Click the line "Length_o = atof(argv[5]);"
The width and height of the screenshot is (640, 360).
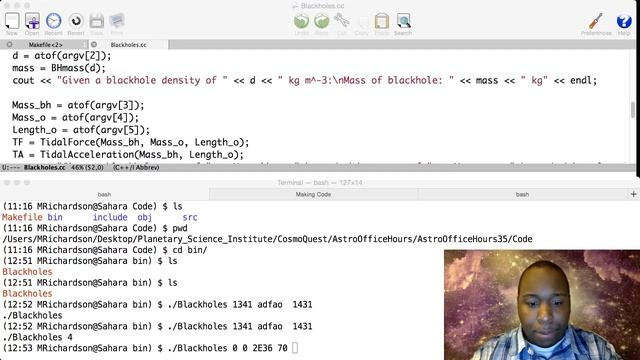point(81,130)
